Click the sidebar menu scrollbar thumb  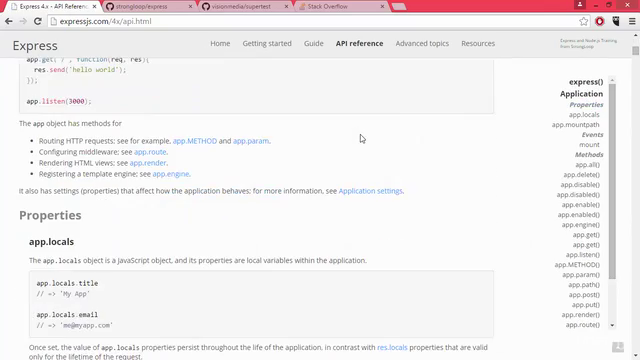pyautogui.click(x=612, y=182)
